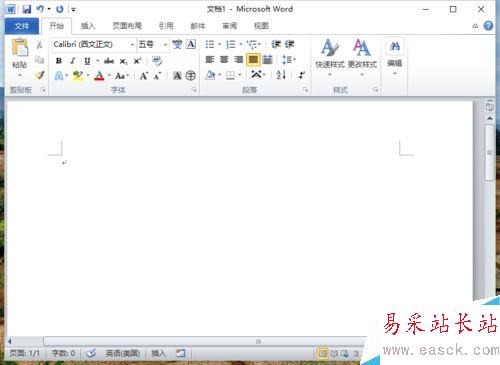Click Increase Indent icon

pyautogui.click(x=289, y=44)
